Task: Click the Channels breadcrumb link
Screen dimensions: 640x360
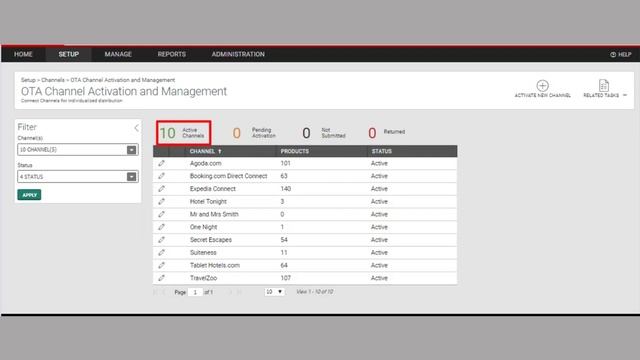Action: pos(53,80)
